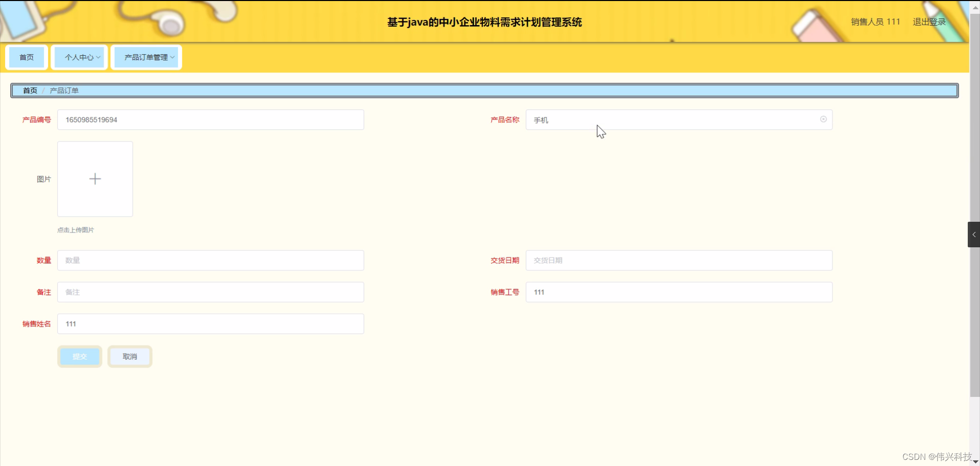Switch to the 首页 navigation tab
The width and height of the screenshot is (980, 466).
[27, 57]
